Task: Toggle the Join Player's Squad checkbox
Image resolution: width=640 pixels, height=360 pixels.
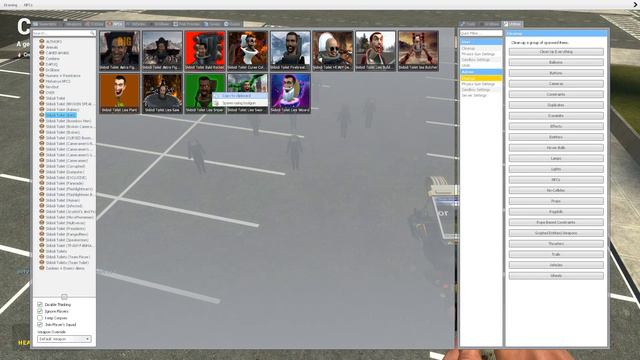Action: click(x=40, y=324)
